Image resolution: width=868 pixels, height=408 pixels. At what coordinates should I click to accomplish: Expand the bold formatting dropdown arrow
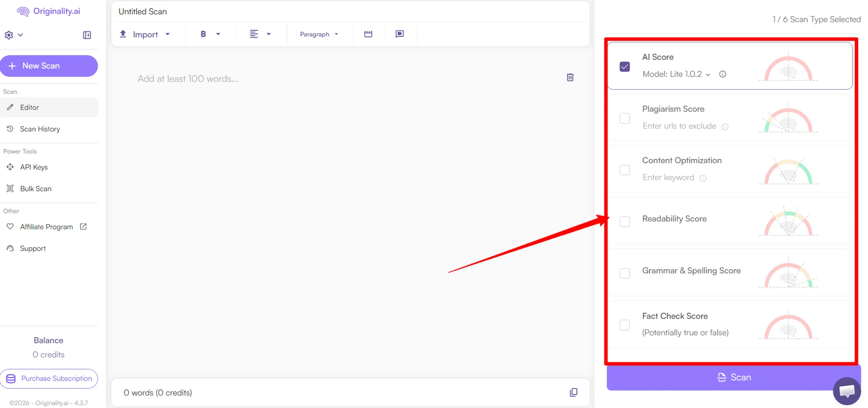218,34
